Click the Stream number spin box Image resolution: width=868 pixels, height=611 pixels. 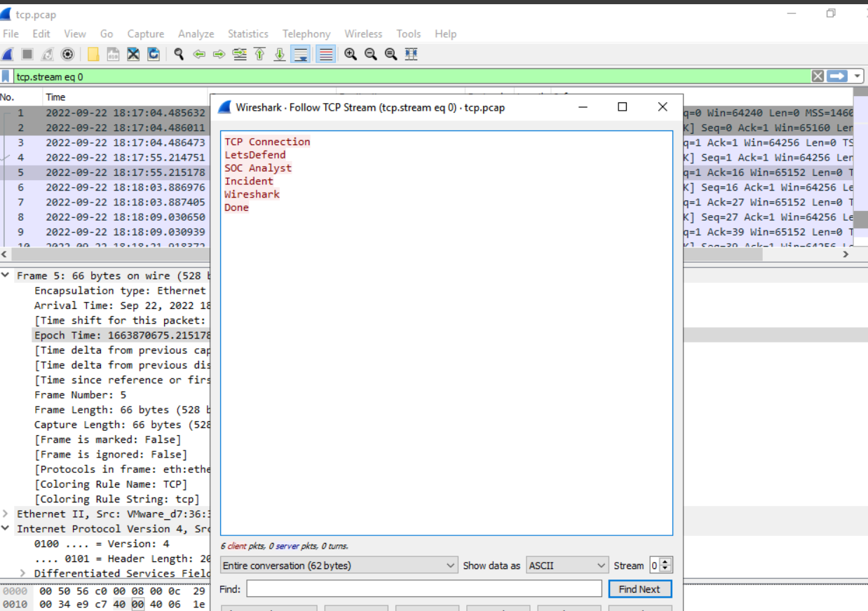660,565
